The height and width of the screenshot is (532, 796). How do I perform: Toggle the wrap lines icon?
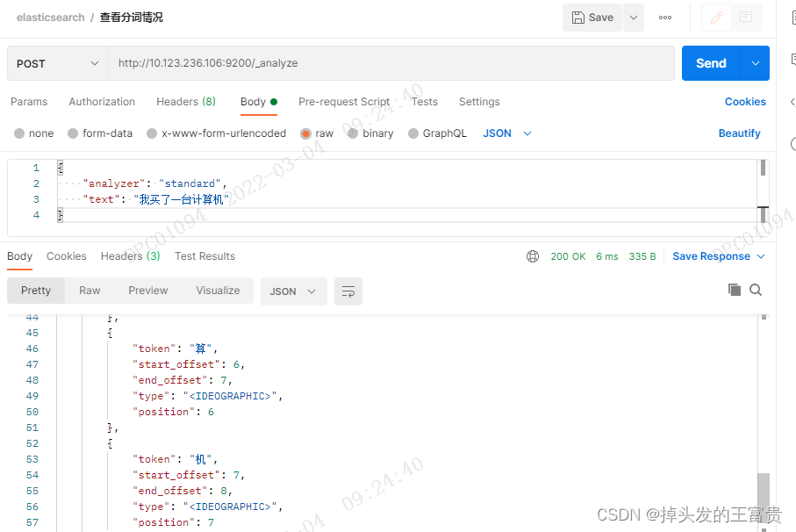point(348,291)
